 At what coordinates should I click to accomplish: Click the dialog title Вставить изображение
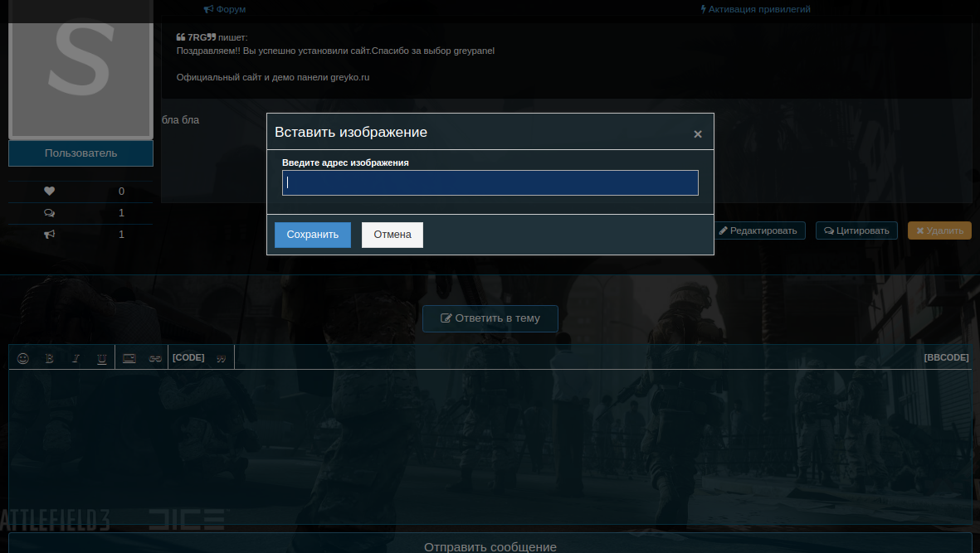tap(351, 133)
